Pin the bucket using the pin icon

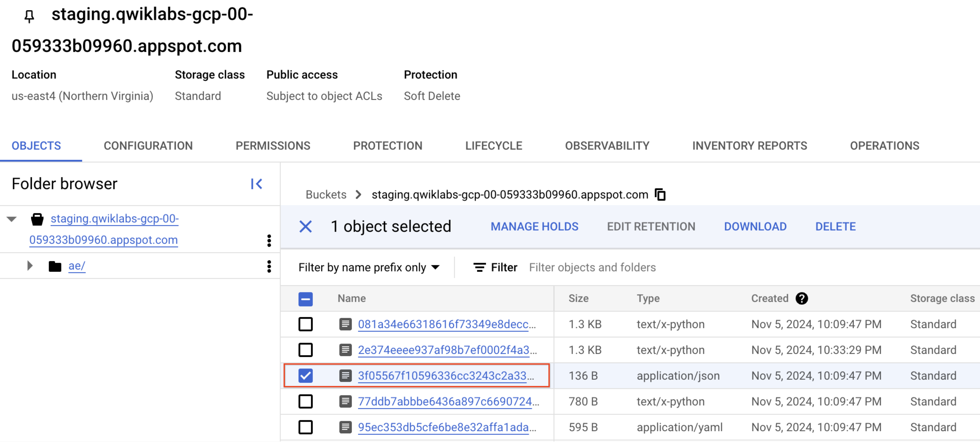click(29, 16)
